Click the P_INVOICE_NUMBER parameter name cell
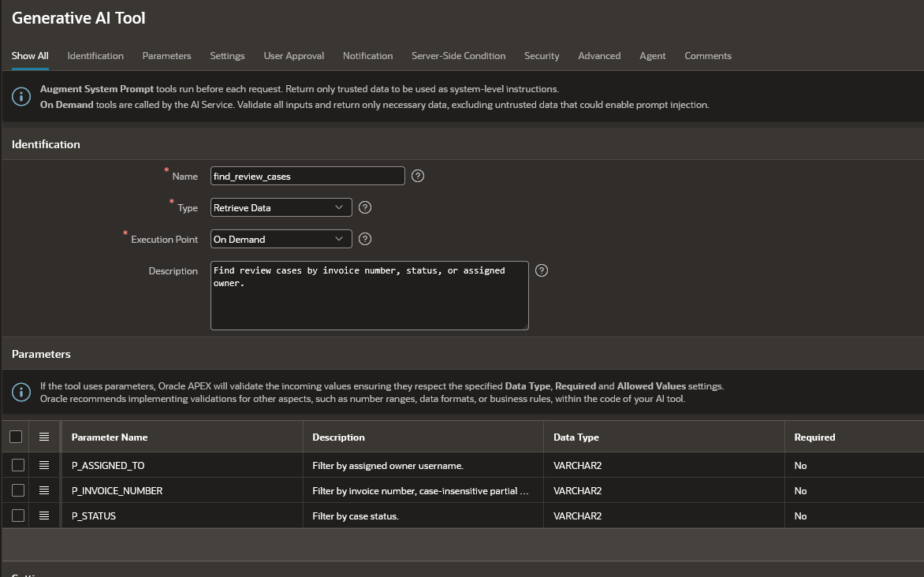The height and width of the screenshot is (577, 924). (183, 490)
